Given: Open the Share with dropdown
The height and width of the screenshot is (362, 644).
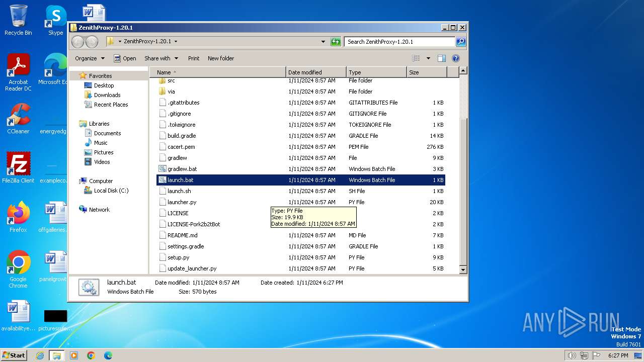Looking at the screenshot, I should coord(161,58).
